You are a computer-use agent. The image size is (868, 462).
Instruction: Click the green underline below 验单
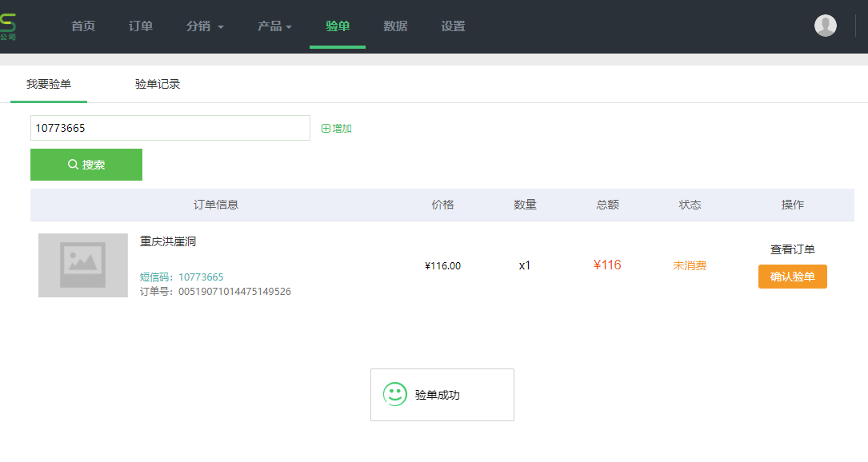[x=338, y=48]
